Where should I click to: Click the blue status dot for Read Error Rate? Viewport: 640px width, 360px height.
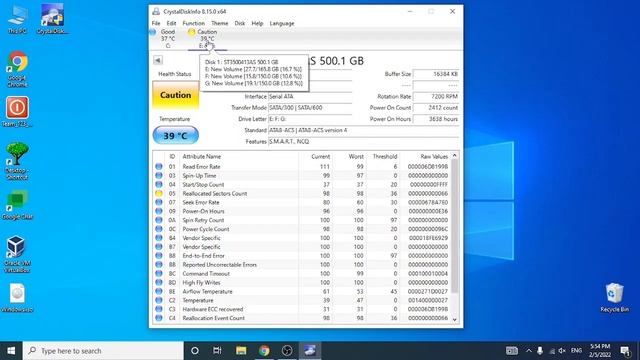click(159, 167)
